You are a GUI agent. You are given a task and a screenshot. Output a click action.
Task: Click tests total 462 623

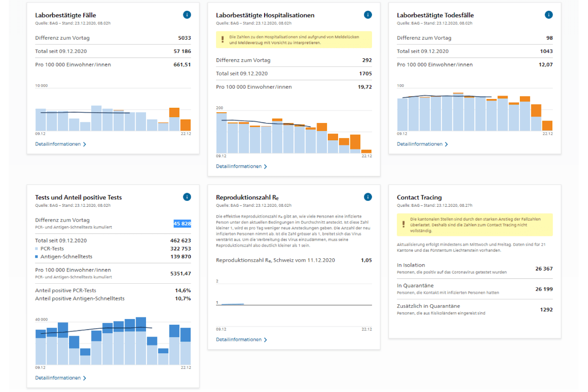coord(181,241)
